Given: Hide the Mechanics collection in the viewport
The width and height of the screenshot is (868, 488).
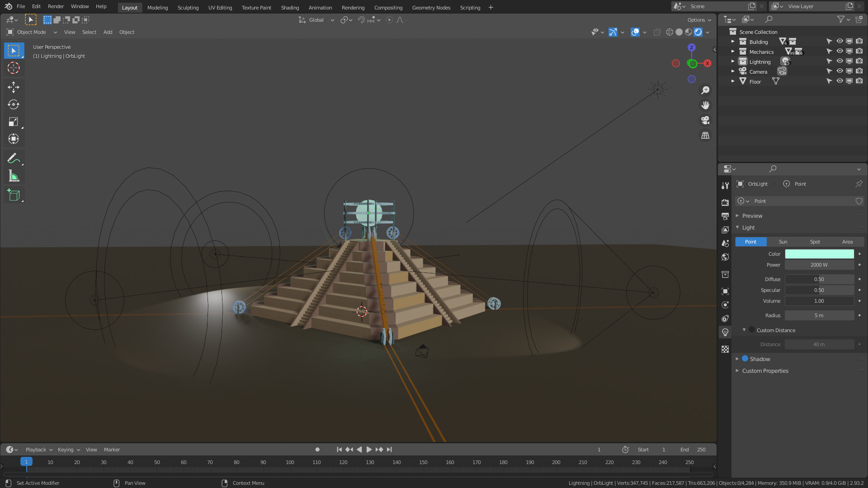Looking at the screenshot, I should 840,51.
